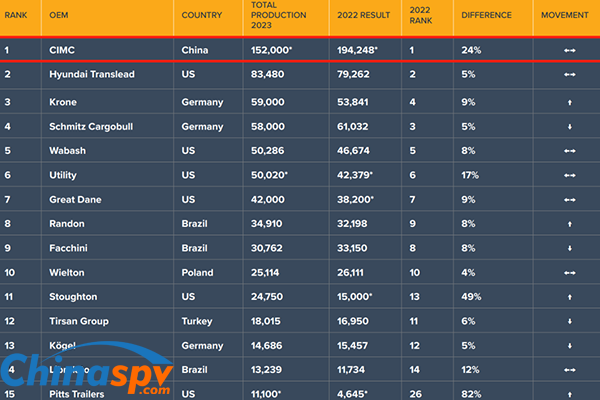Select the Utility OEM cell
Image resolution: width=600 pixels, height=400 pixels.
point(63,175)
